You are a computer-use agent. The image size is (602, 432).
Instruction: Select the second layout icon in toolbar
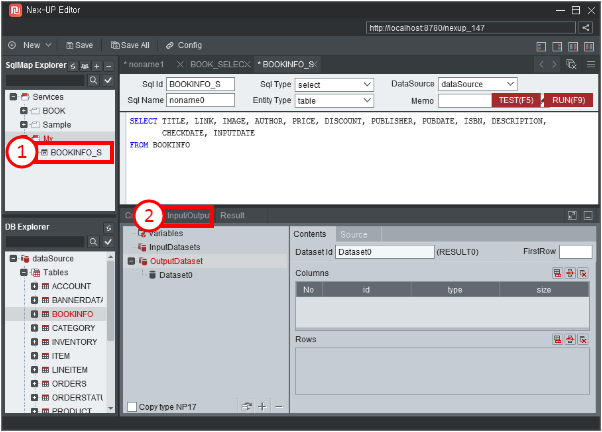click(557, 47)
